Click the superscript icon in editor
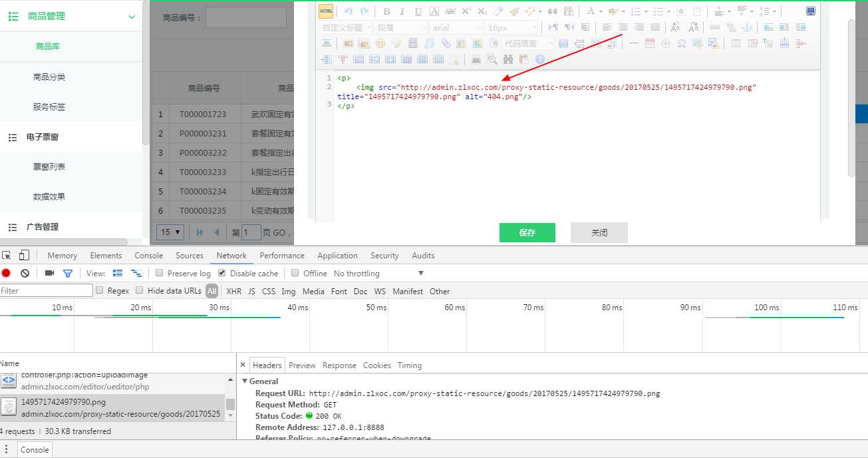The height and width of the screenshot is (458, 868). point(466,11)
